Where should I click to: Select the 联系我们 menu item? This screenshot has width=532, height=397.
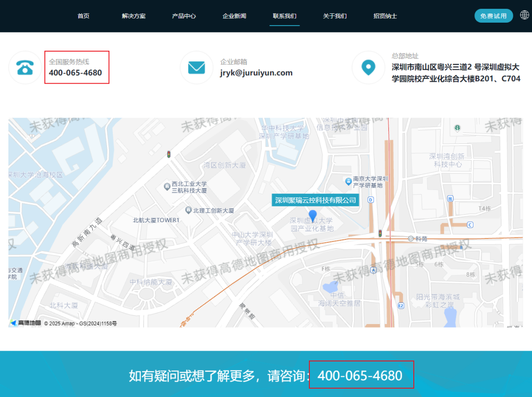coord(285,16)
